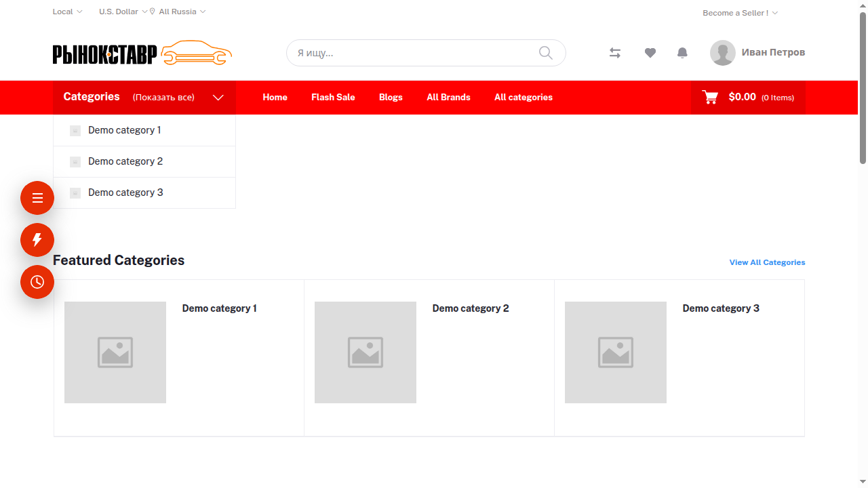Open featured Demo category 3 thumbnail
Screen dimensions: 868x488
[616, 352]
